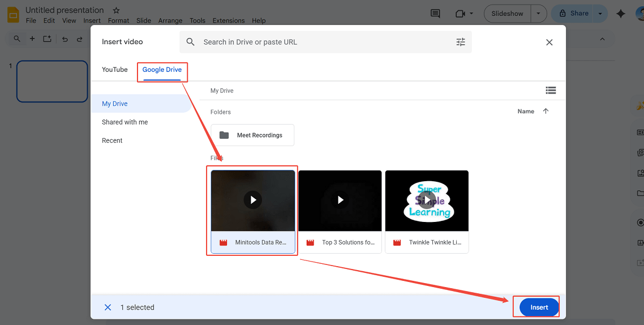This screenshot has width=644, height=325.
Task: Click the Google Slides home logo
Action: click(x=13, y=15)
